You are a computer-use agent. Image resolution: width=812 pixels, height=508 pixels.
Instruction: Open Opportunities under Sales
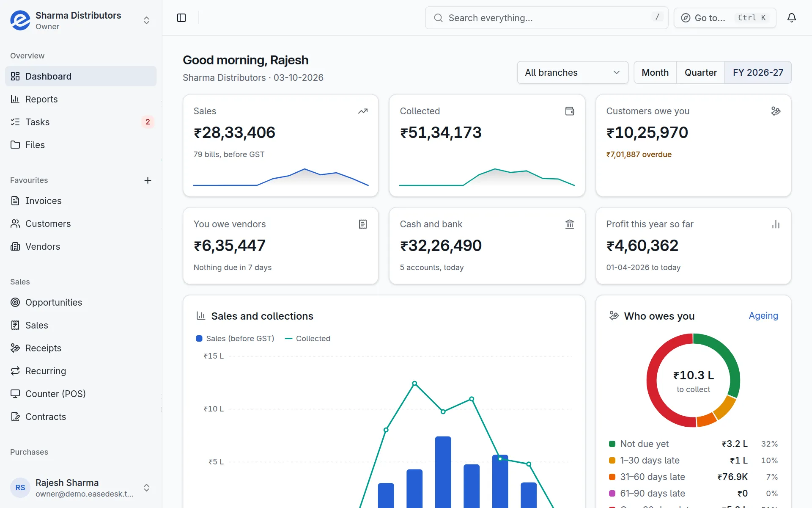tap(81, 302)
